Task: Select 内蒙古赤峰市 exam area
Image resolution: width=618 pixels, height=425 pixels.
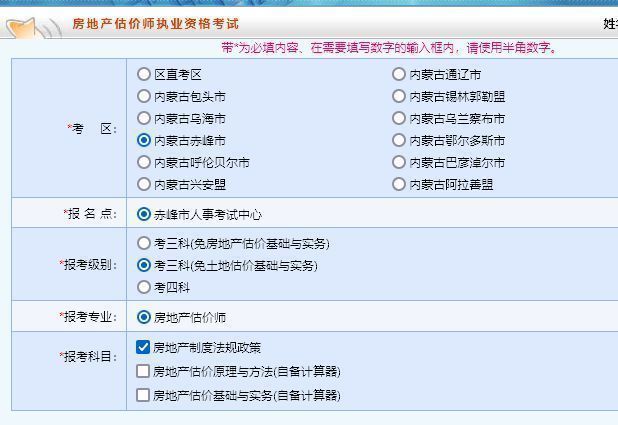Action: point(144,140)
